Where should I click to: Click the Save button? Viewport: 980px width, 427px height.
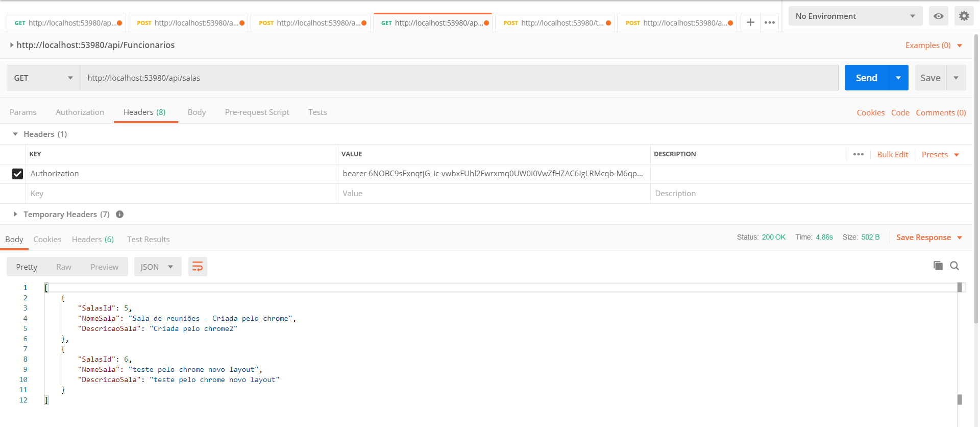(x=930, y=78)
